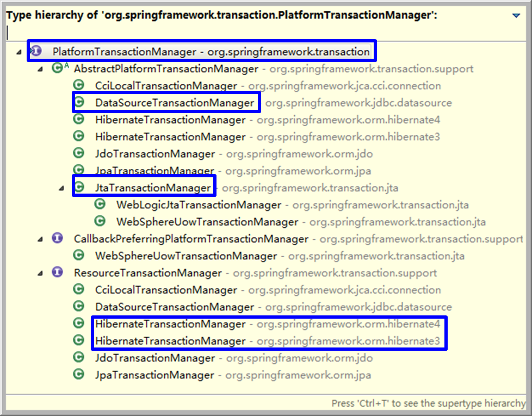Collapse the PlatformTransactionManager root node
This screenshot has width=532, height=416.
pos(19,52)
